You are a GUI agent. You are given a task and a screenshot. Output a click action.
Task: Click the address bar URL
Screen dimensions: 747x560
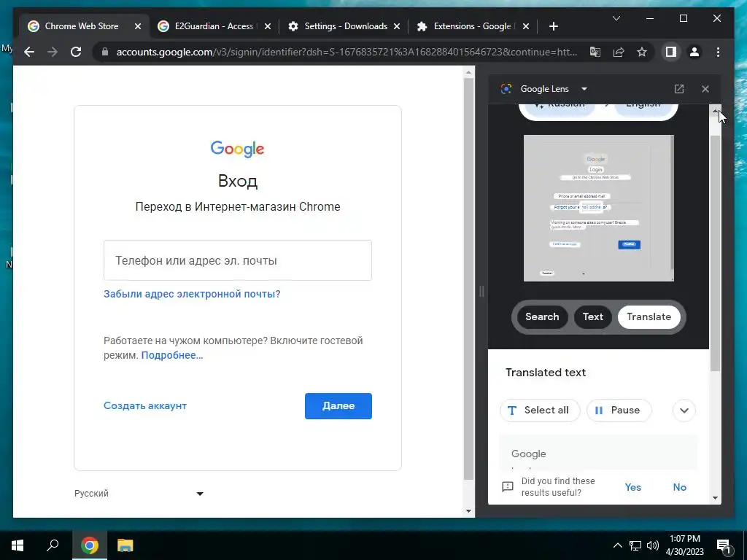coord(347,52)
